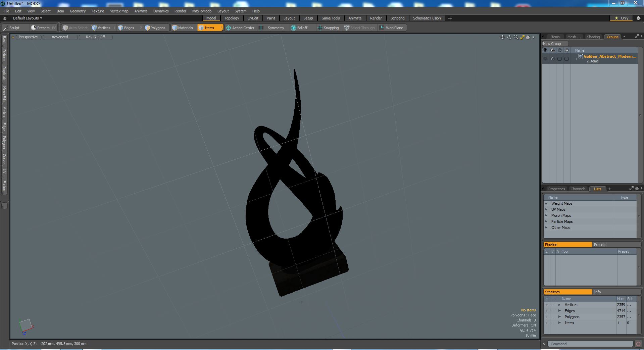644x350 pixels.
Task: Open the Groups tab options dropdown arrow
Action: click(x=624, y=37)
